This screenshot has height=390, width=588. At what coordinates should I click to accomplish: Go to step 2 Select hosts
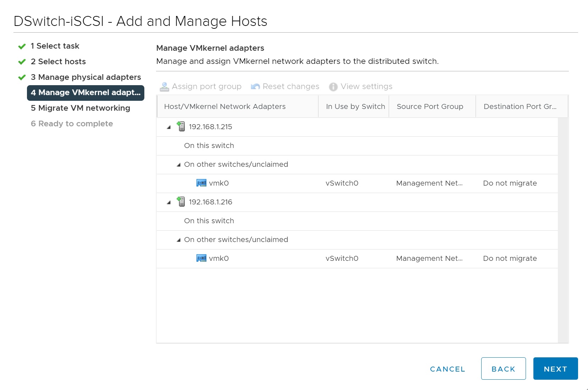(x=58, y=62)
